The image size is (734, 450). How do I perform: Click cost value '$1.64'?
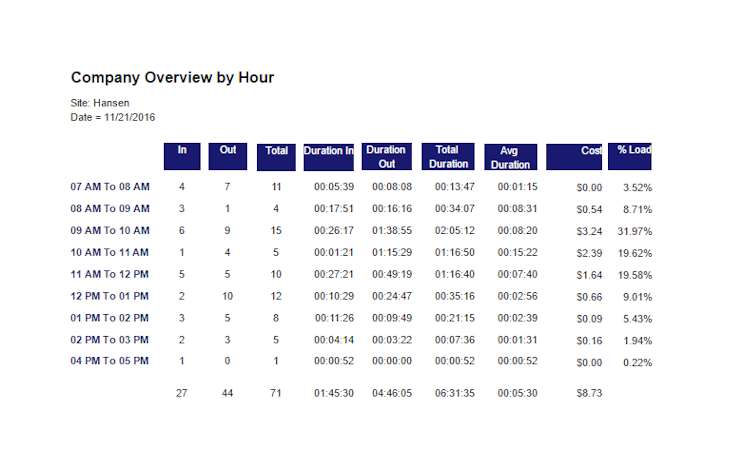click(x=589, y=275)
